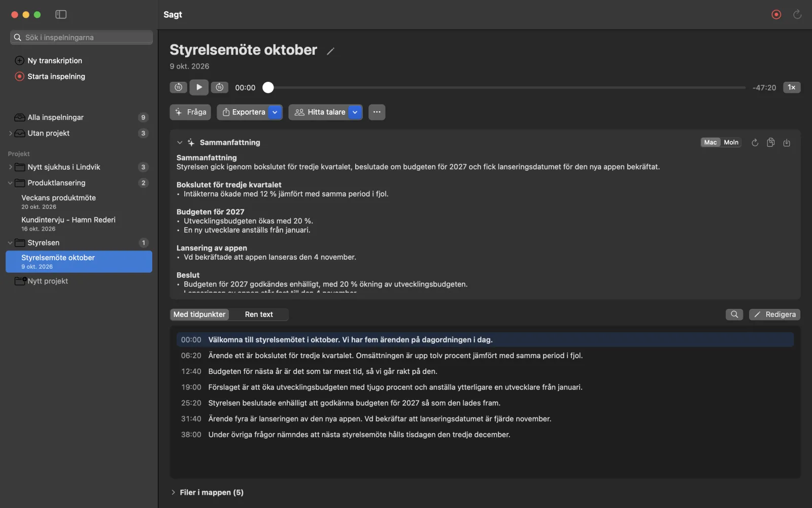Click Starta inspelning
Viewport: 812px width, 508px height.
tap(50, 76)
